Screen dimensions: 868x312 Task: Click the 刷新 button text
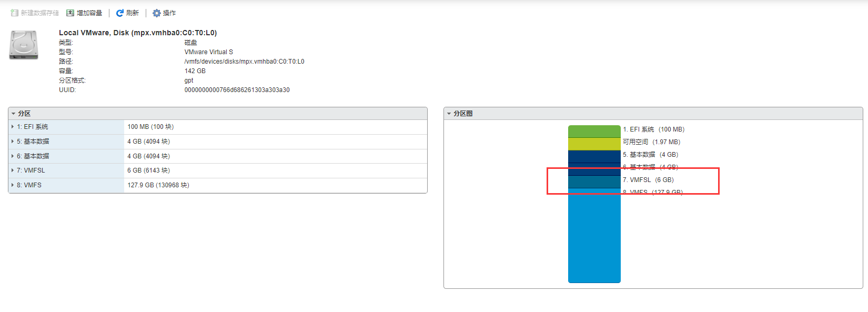pyautogui.click(x=133, y=13)
